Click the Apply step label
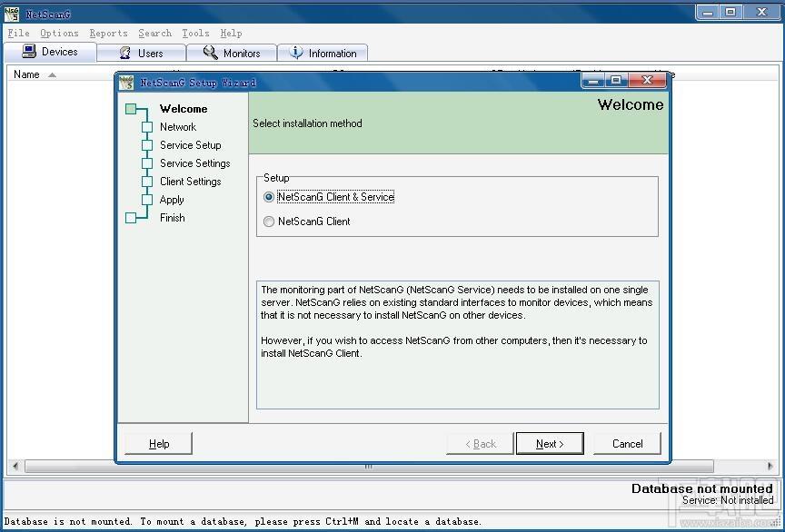 (x=172, y=201)
